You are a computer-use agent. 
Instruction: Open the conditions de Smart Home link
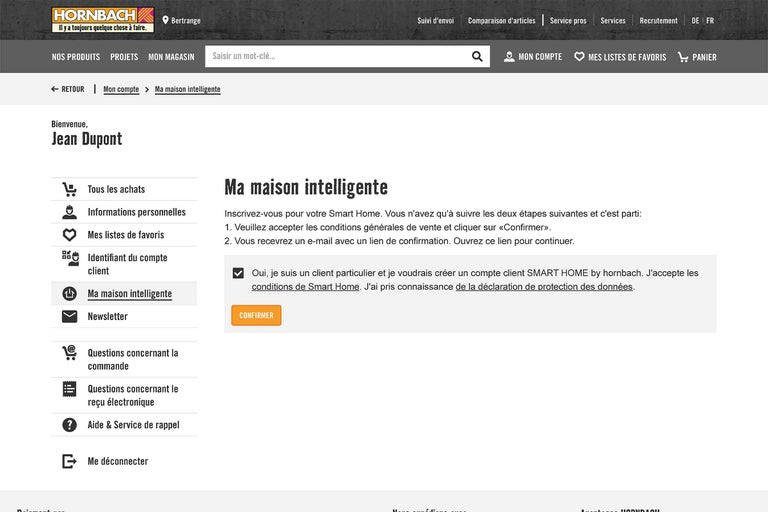click(305, 287)
